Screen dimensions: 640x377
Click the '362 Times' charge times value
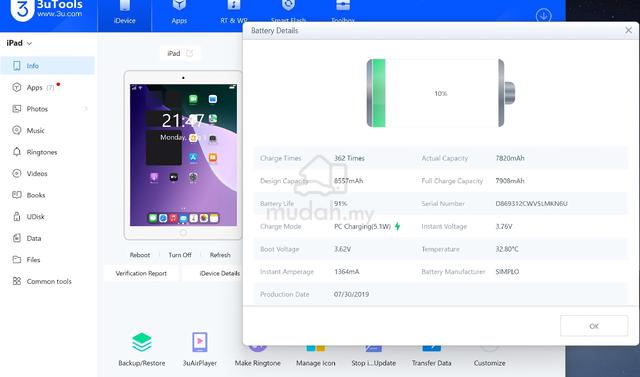pyautogui.click(x=349, y=158)
